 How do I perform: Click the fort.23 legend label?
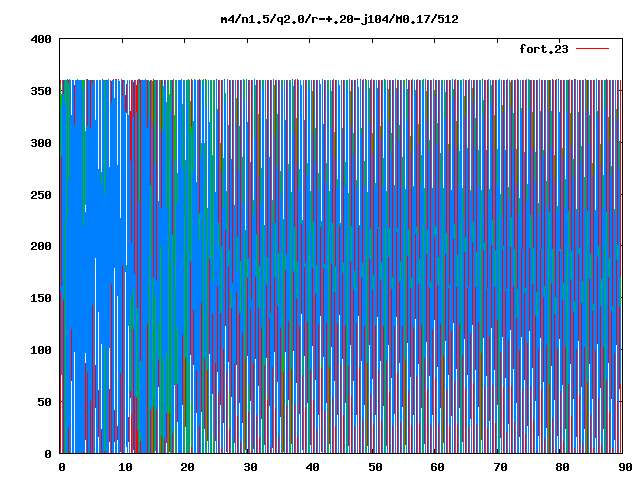543,49
